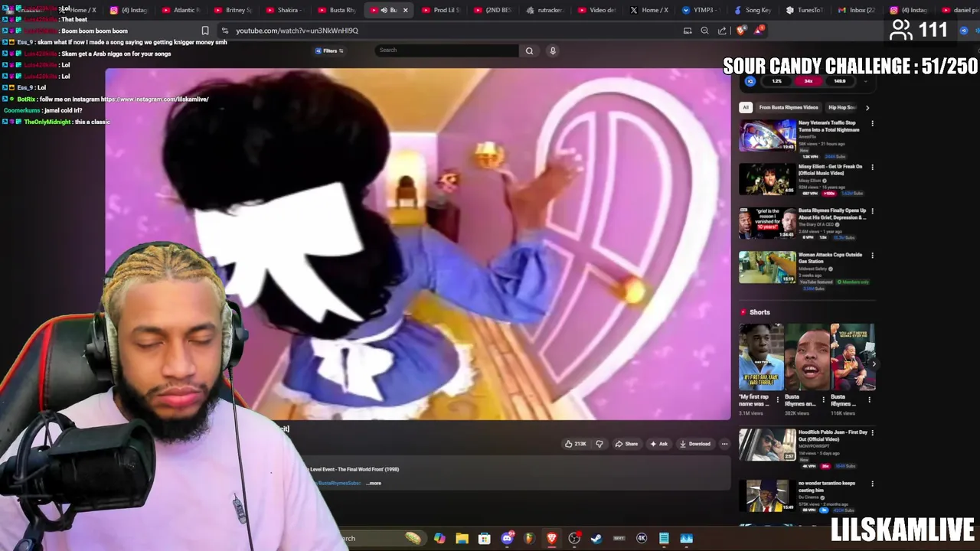Share the YouTube video
This screenshot has width=980, height=551.
[x=626, y=444]
